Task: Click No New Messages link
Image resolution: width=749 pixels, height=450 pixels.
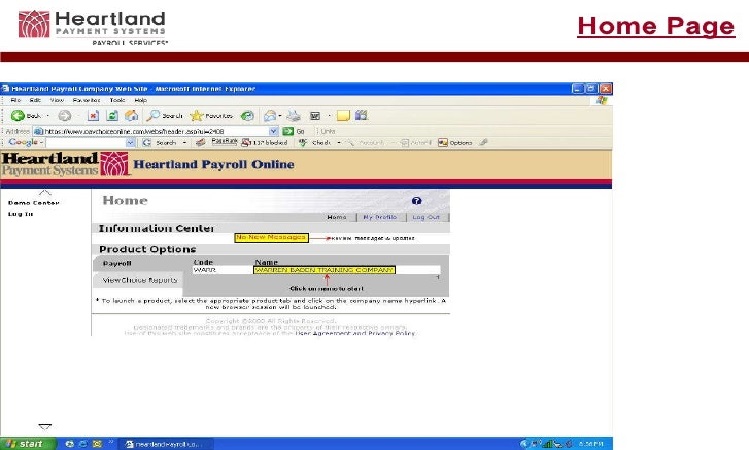Action: tap(271, 237)
